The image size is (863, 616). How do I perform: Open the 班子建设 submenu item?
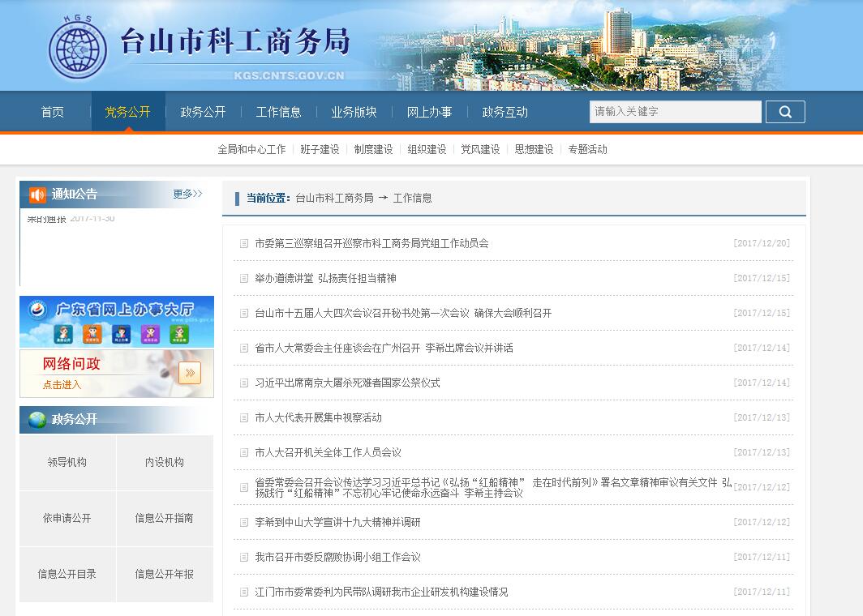320,149
